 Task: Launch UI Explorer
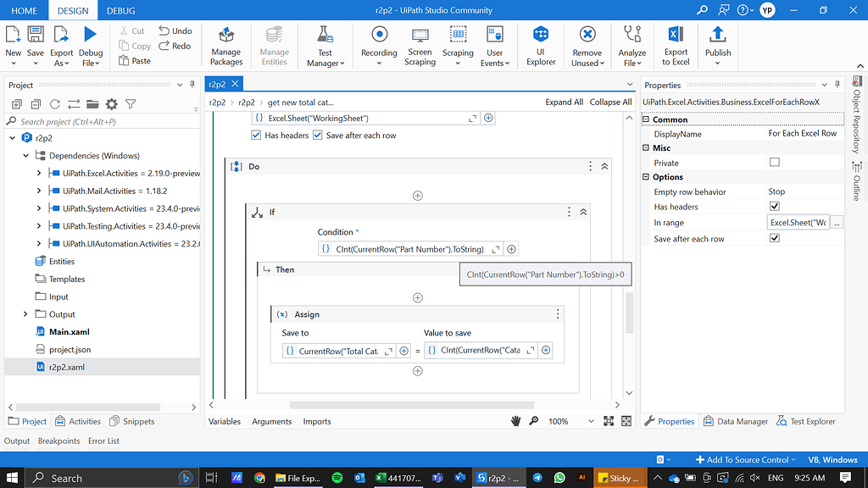(541, 47)
